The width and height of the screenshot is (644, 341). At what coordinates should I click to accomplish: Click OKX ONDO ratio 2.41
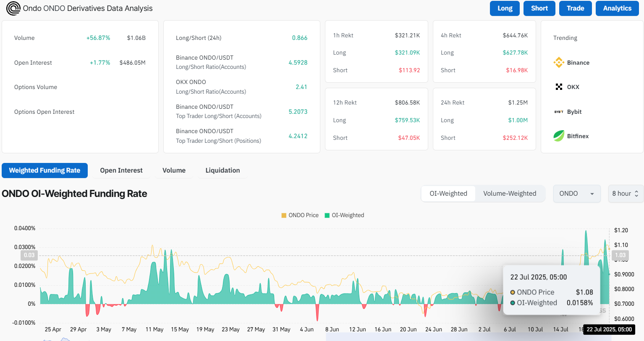[x=301, y=87]
